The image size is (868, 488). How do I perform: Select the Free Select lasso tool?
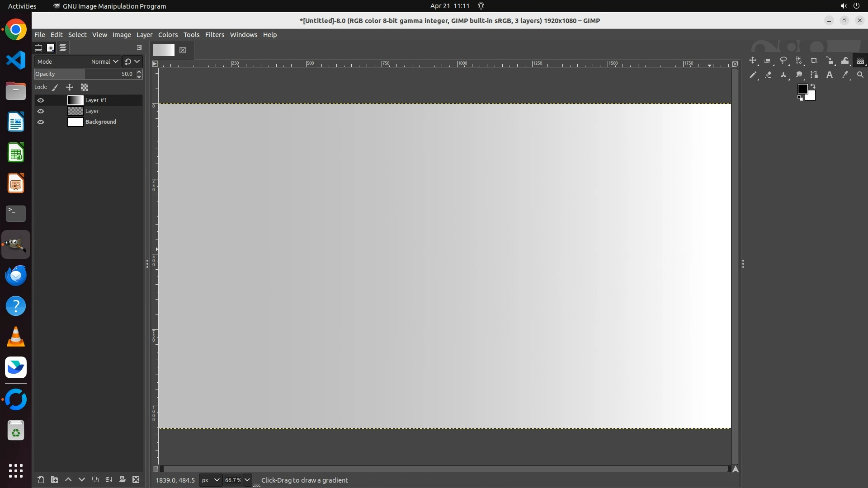(x=783, y=61)
